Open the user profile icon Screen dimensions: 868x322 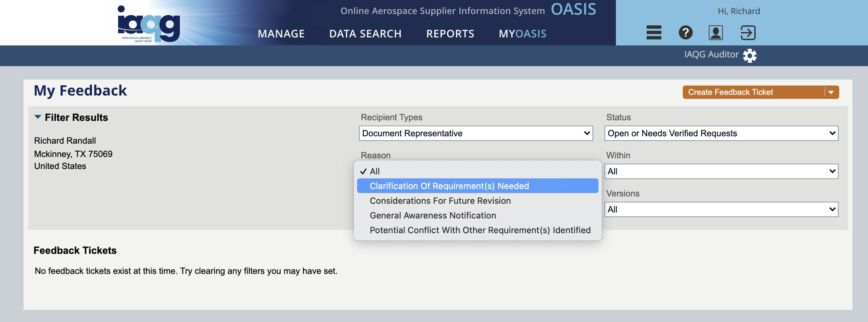(716, 33)
